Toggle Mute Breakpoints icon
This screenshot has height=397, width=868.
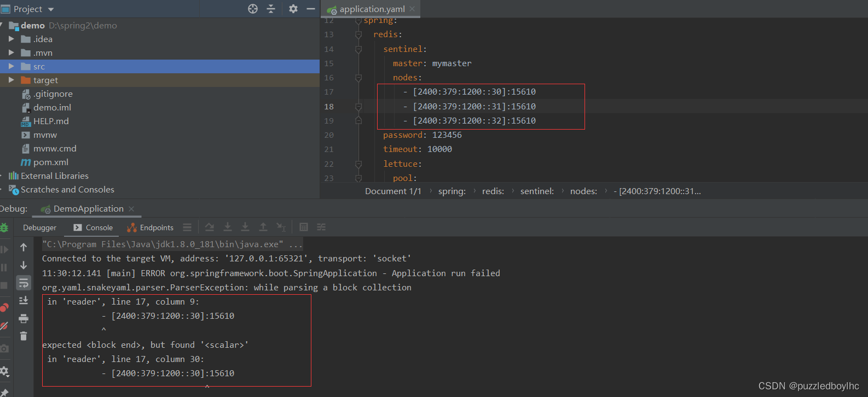tap(4, 325)
